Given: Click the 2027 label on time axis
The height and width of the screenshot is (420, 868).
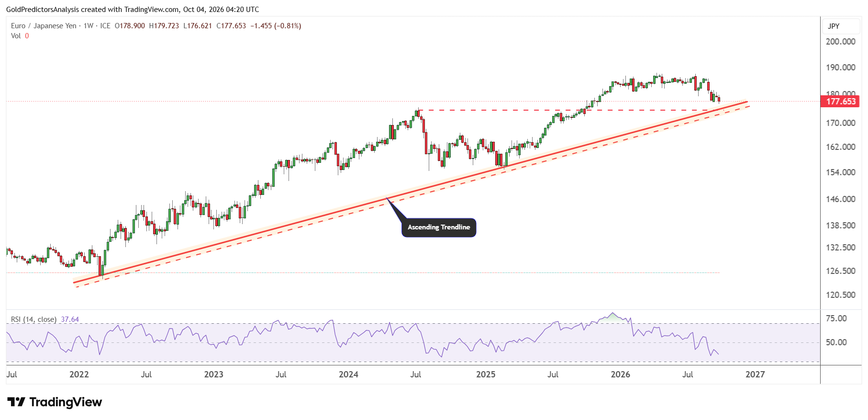Looking at the screenshot, I should [x=755, y=375].
